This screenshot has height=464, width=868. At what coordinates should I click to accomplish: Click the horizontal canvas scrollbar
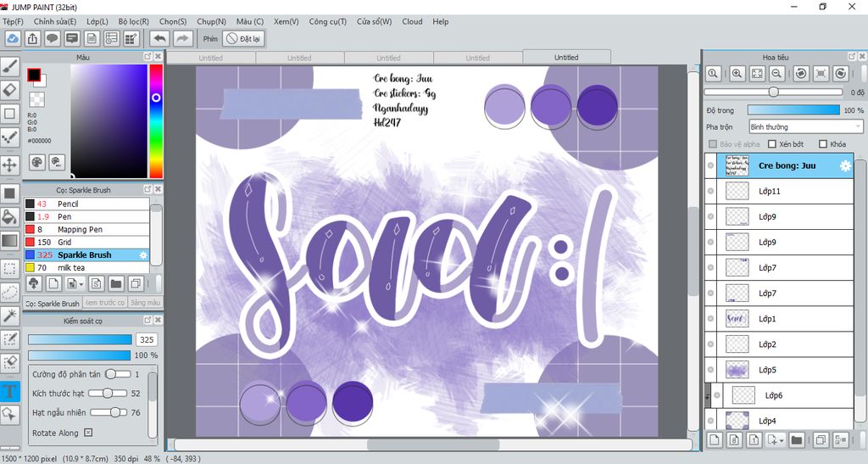433,444
